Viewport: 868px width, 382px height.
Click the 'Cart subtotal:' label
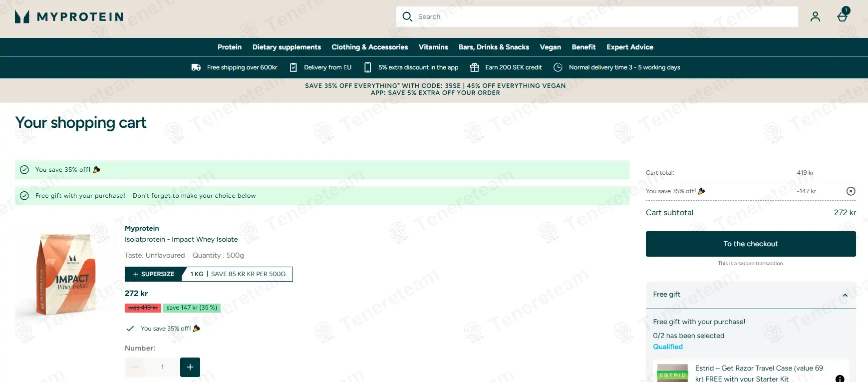670,213
